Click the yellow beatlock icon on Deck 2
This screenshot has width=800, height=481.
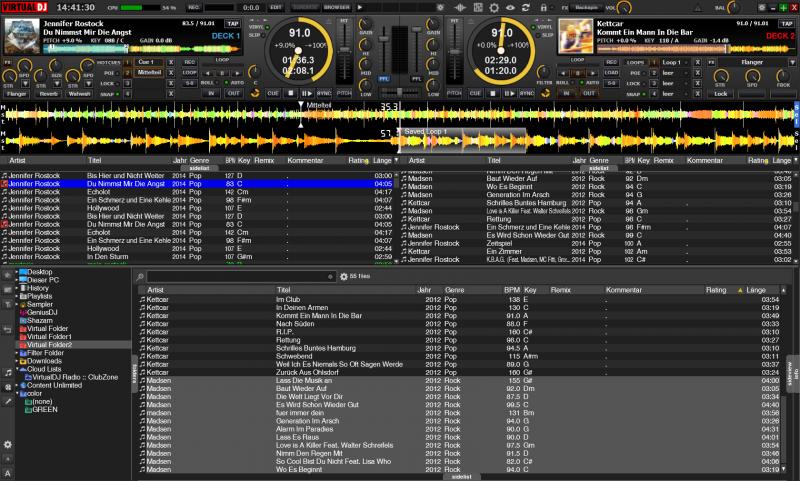tap(545, 93)
